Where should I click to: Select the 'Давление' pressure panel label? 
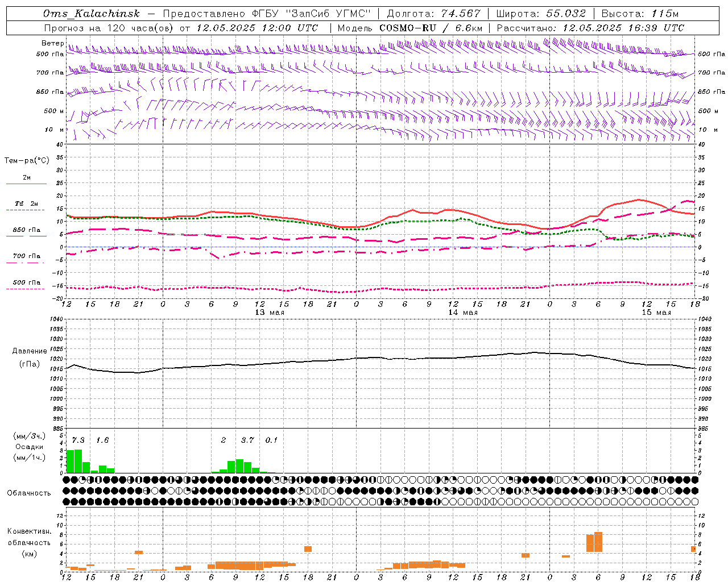(x=30, y=351)
